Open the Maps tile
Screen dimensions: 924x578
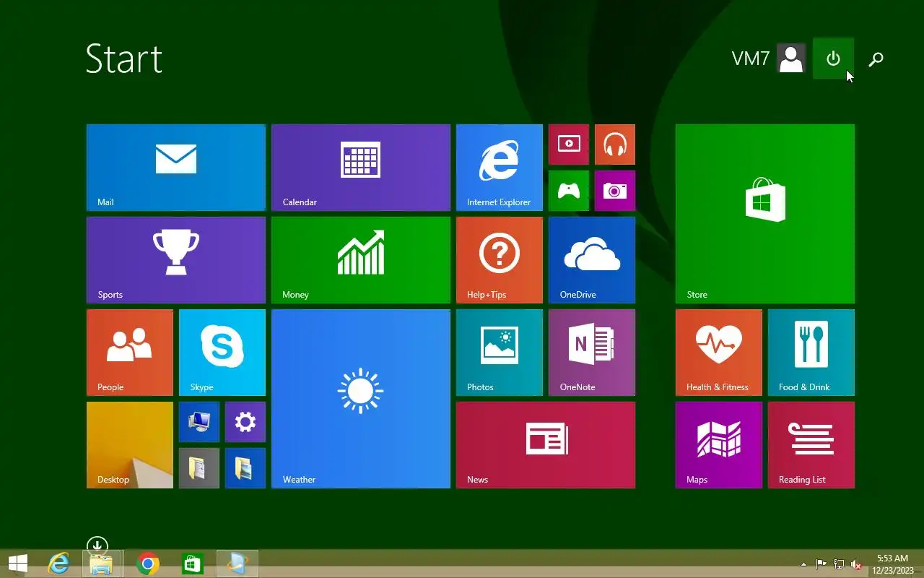pos(719,445)
